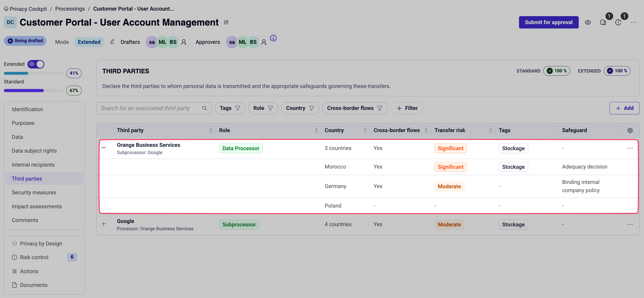Click the edit title pencil icon
The height and width of the screenshot is (298, 644).
226,22
